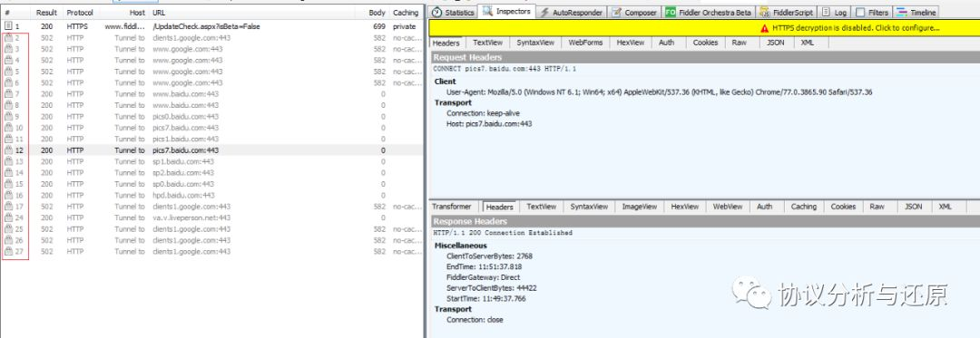Image resolution: width=980 pixels, height=338 pixels.
Task: Click the lock icon of session 14
Action: (8, 172)
